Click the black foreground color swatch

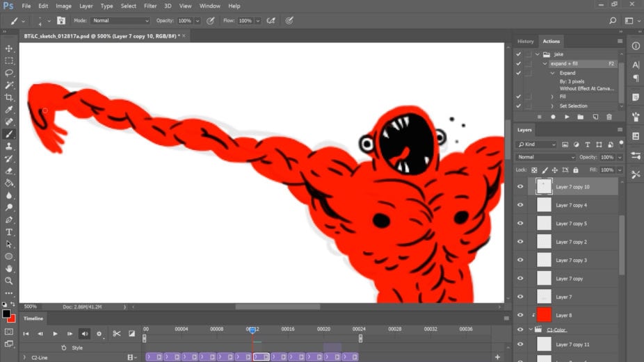pyautogui.click(x=6, y=313)
